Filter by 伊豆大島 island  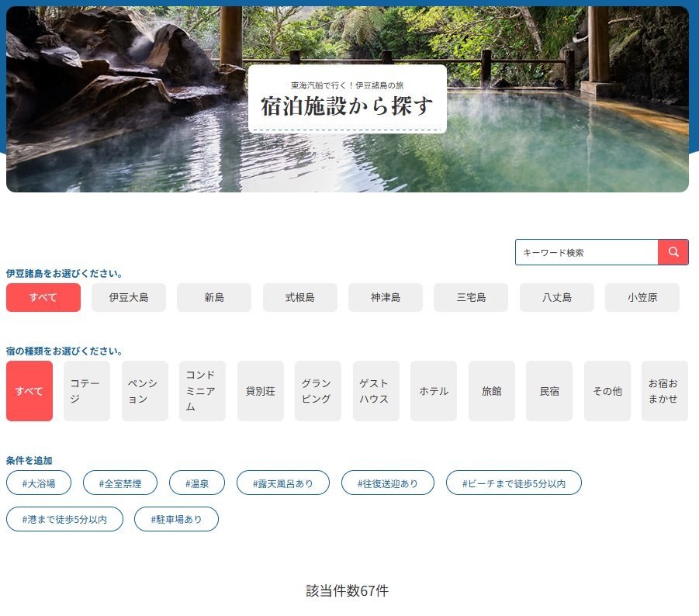(129, 297)
